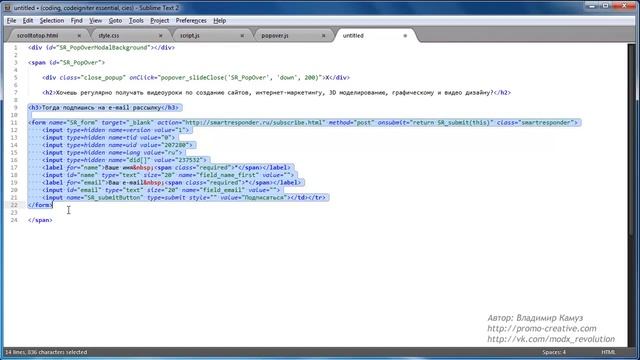Click the field_email input line
Viewport: 640px width, 360px height.
(x=161, y=190)
